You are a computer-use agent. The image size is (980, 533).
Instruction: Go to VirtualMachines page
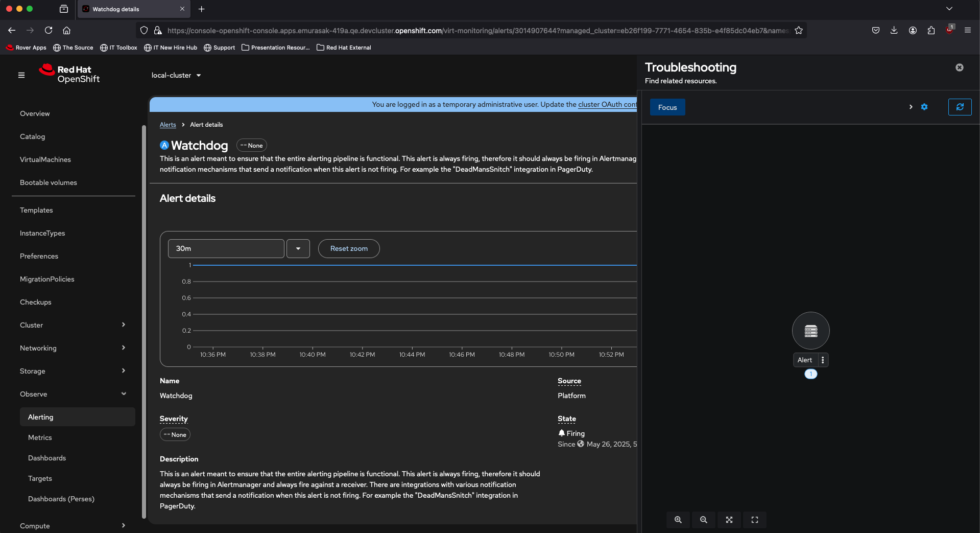point(45,159)
